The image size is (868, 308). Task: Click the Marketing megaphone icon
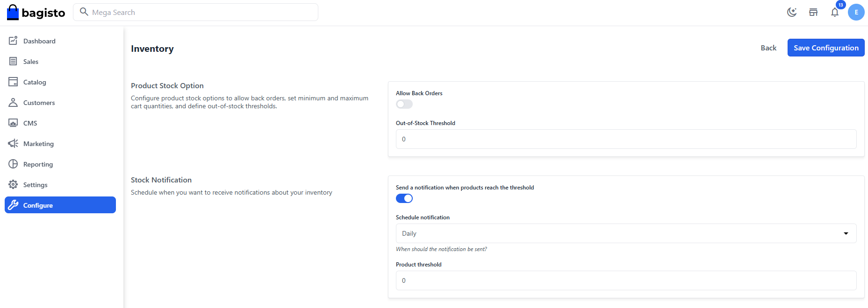(13, 144)
